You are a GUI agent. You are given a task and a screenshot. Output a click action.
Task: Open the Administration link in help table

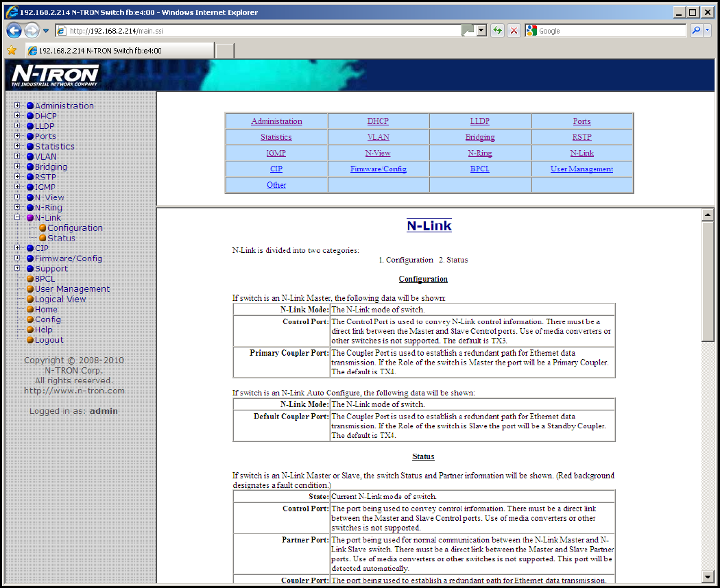click(276, 121)
